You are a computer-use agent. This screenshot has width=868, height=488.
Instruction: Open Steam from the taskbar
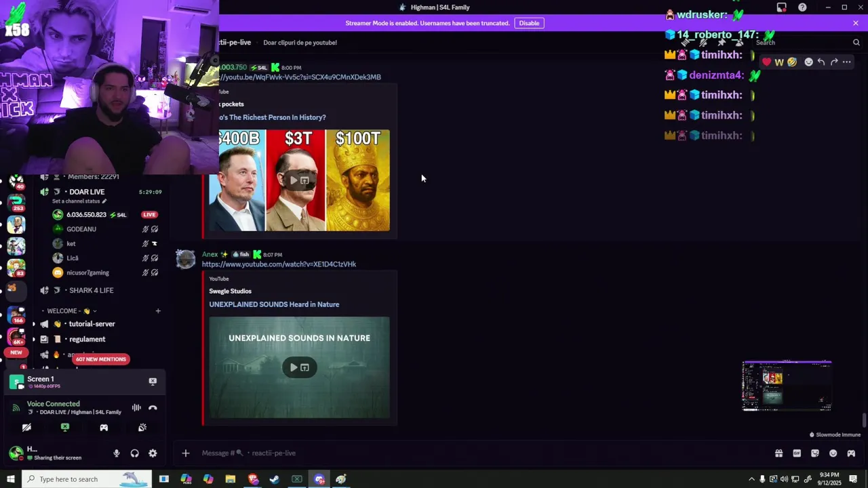click(275, 479)
